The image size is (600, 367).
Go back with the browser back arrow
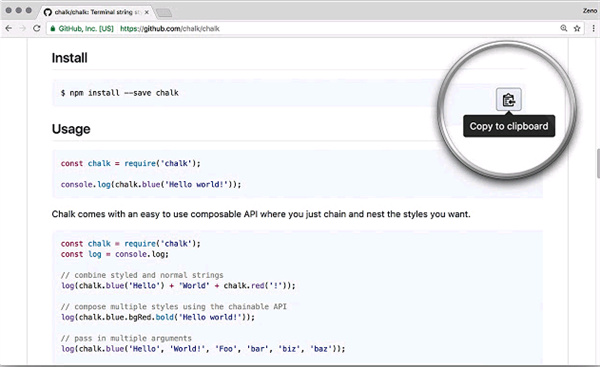(8, 28)
